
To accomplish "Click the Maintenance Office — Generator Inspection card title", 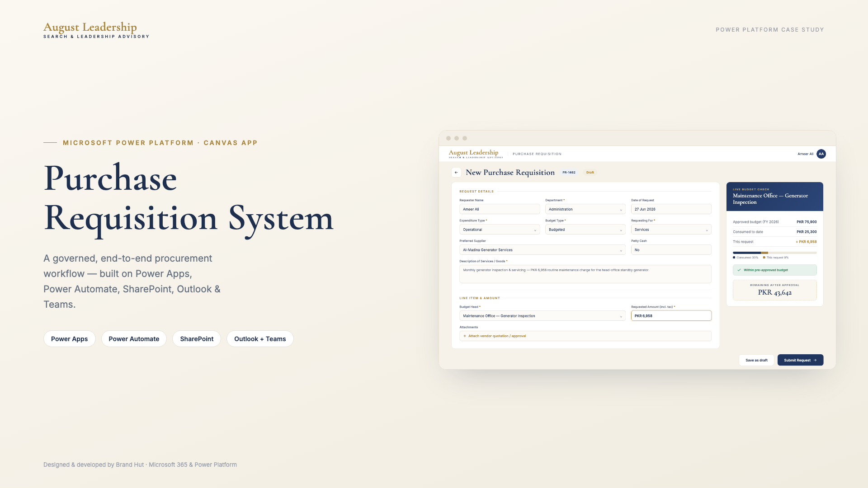I will [770, 199].
